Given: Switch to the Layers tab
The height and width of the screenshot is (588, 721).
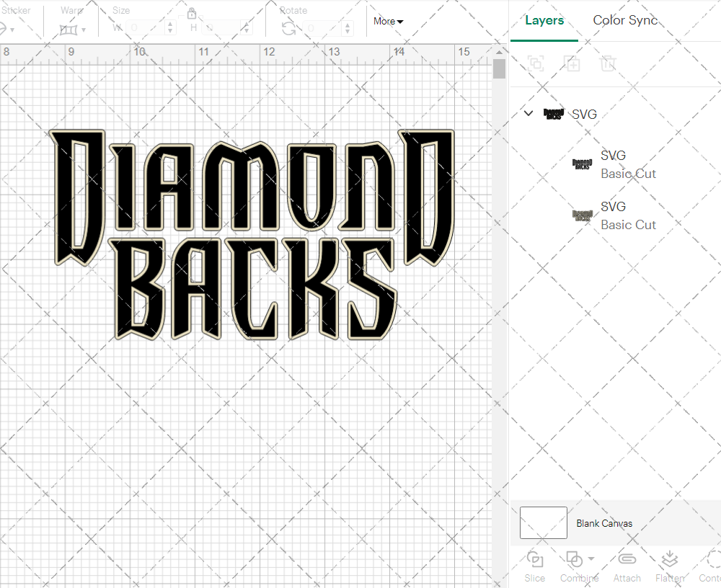Looking at the screenshot, I should click(x=544, y=21).
